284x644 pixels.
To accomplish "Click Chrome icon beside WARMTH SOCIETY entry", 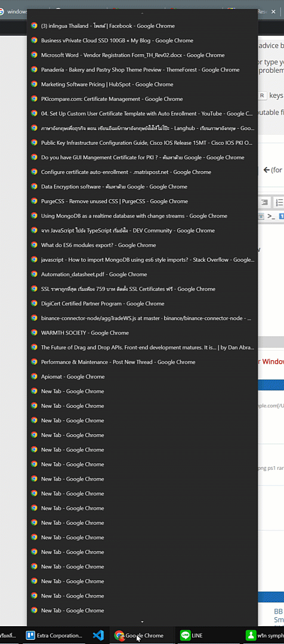I will click(x=34, y=333).
